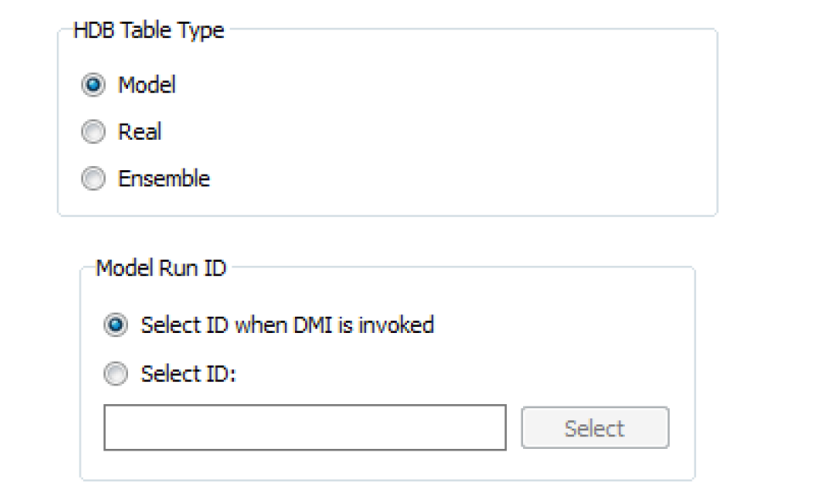Pick the Ensemble radio button

[x=93, y=179]
